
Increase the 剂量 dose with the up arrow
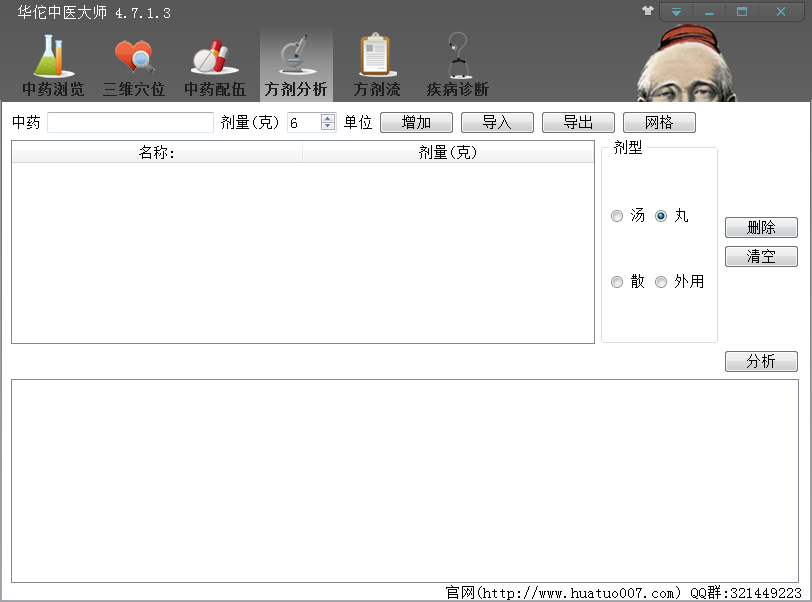(328, 118)
